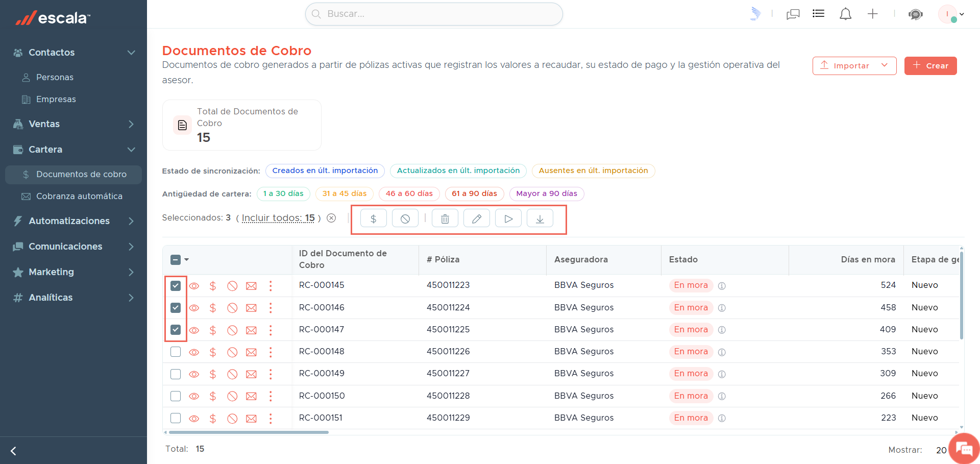Open the user profile dropdown in header

click(x=951, y=14)
